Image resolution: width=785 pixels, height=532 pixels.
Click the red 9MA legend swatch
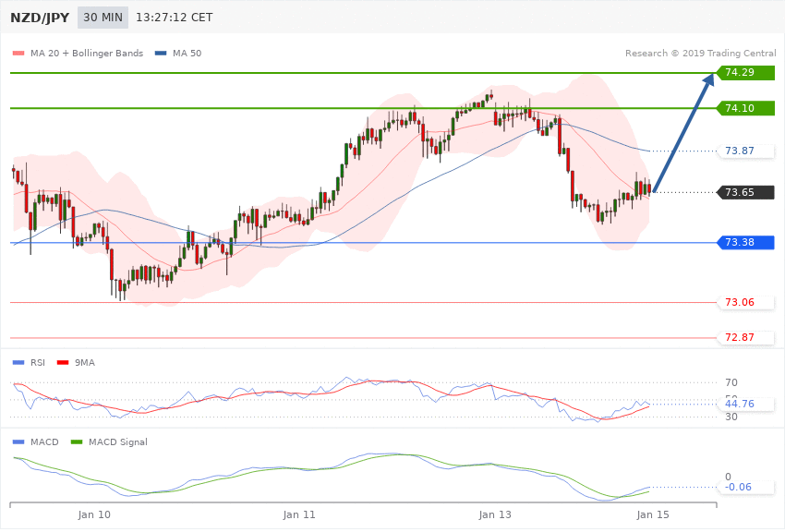click(x=63, y=363)
